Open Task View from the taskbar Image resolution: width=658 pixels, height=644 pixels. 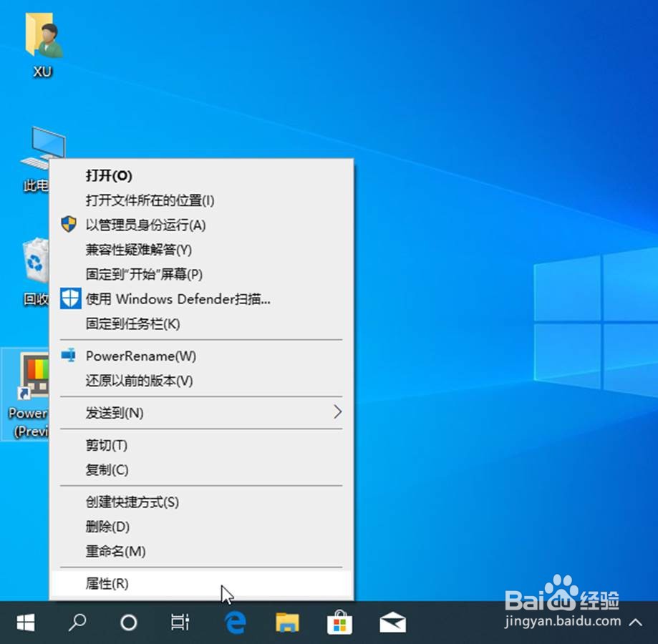click(180, 623)
